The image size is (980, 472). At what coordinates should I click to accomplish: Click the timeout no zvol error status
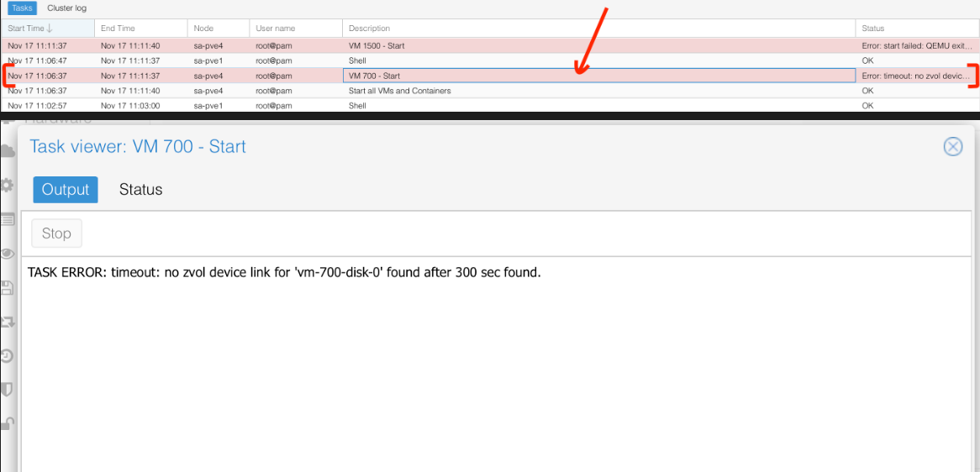coord(917,76)
